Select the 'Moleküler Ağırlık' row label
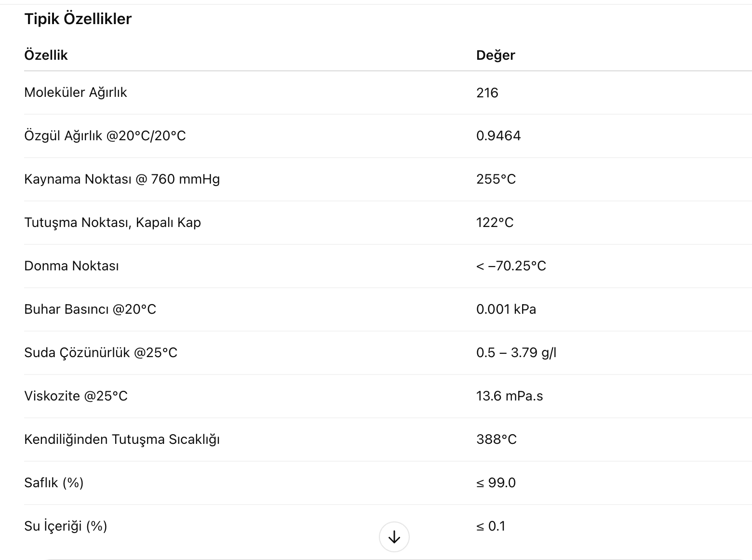752x560 pixels. [76, 93]
